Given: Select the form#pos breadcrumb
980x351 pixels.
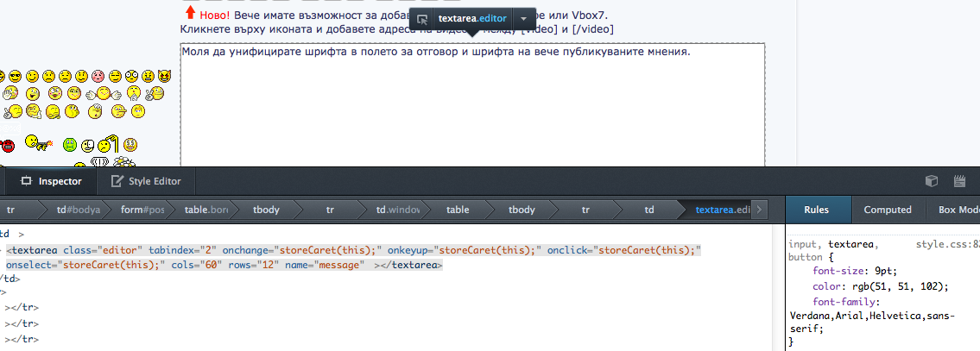Looking at the screenshot, I should [x=142, y=210].
